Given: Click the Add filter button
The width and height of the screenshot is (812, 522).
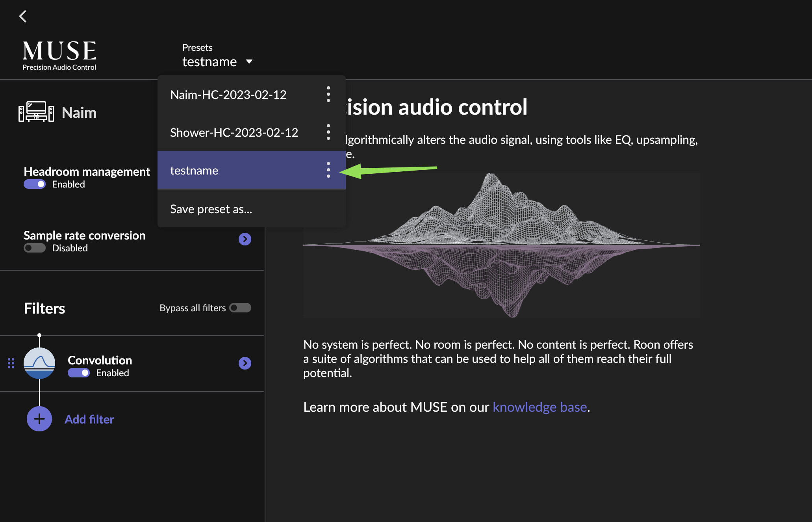Looking at the screenshot, I should [x=89, y=419].
